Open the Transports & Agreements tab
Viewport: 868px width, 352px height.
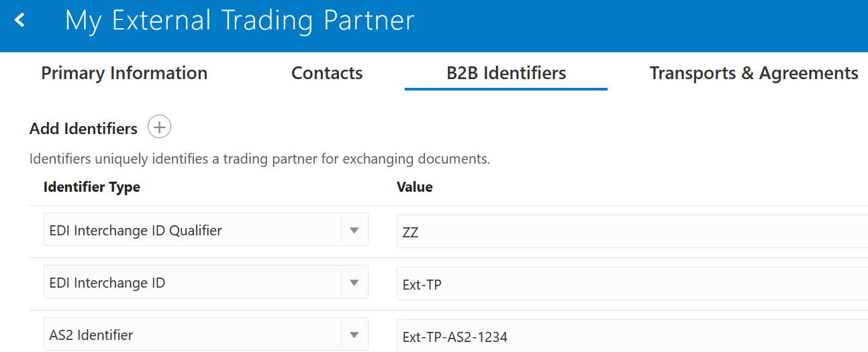[754, 73]
